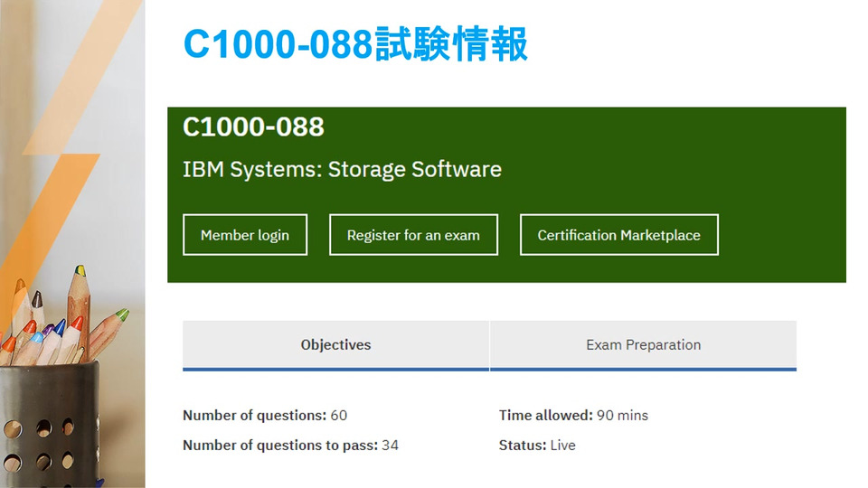Click the Number of questions: 60 text
The width and height of the screenshot is (868, 488).
pos(265,416)
